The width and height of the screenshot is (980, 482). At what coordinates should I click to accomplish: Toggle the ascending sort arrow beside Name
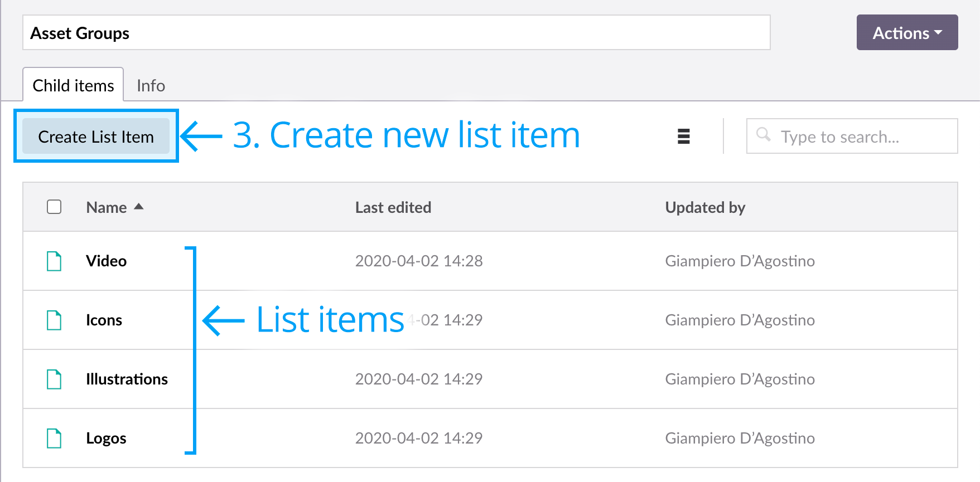(x=139, y=207)
